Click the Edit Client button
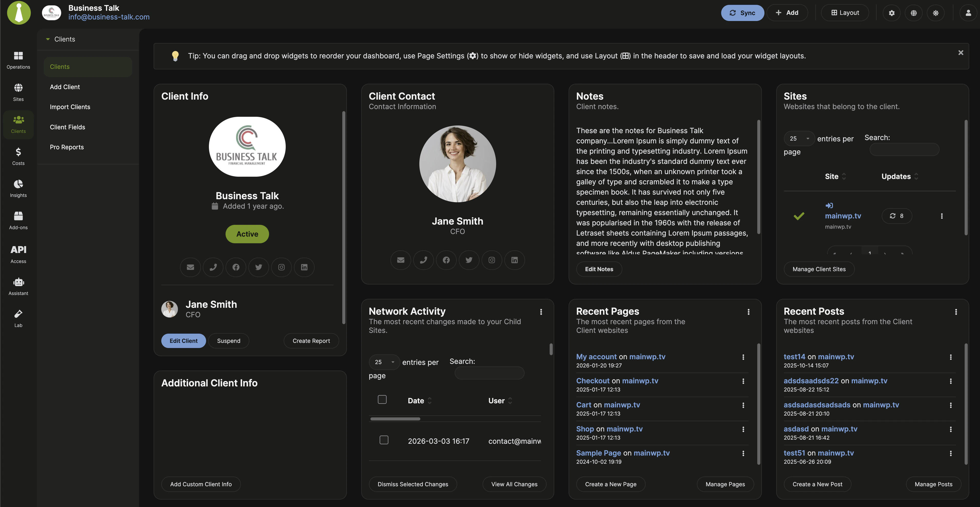Viewport: 980px width, 507px height. point(183,341)
